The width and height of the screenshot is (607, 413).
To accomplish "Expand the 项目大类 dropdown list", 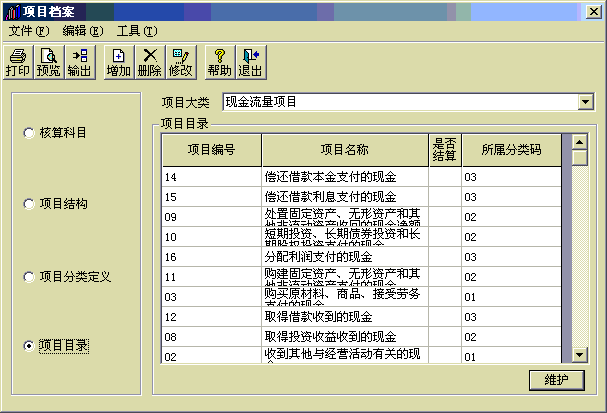I will pos(585,102).
